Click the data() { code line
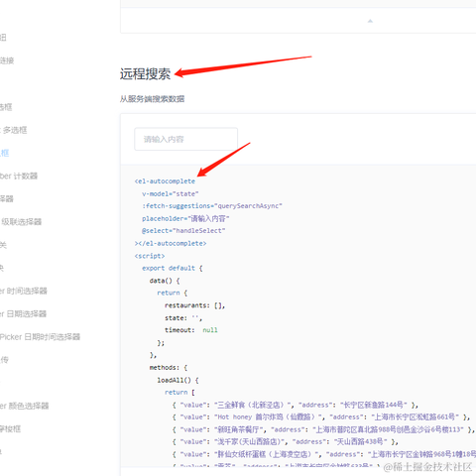Screen dimensions: 476x476 (x=165, y=281)
